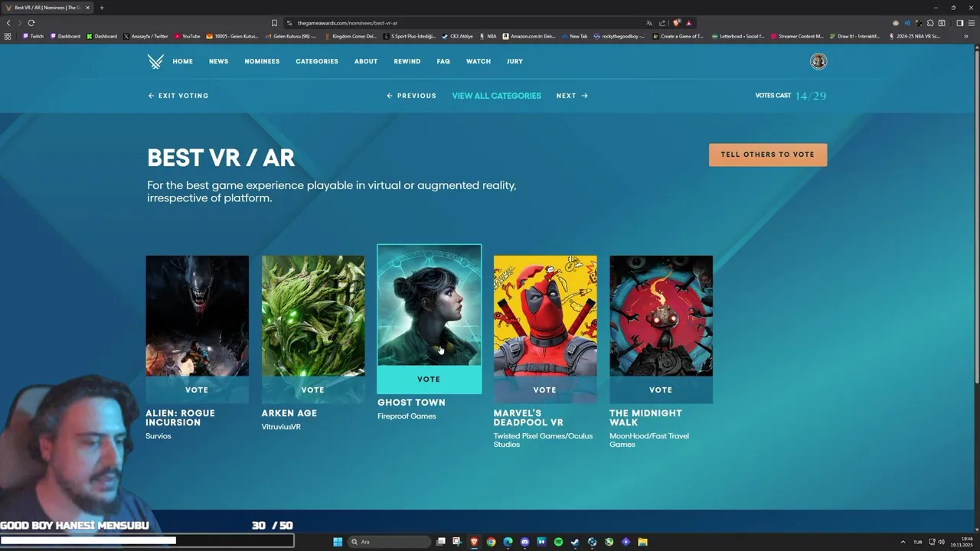
Task: Click the taskbar clock showing 19:46
Action: [x=962, y=542]
